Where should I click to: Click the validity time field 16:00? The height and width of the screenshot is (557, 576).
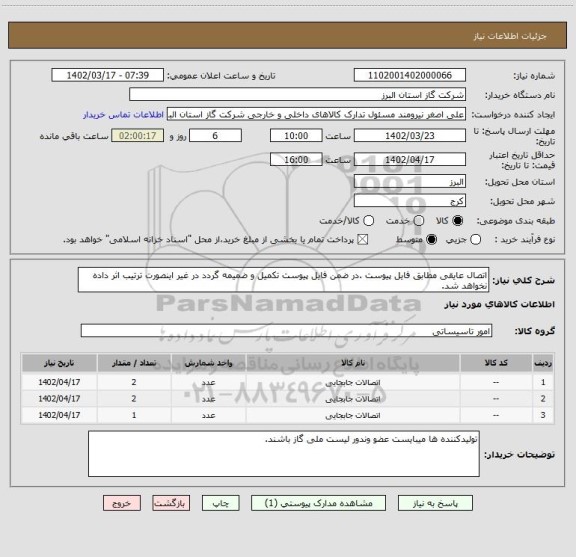[x=296, y=159]
